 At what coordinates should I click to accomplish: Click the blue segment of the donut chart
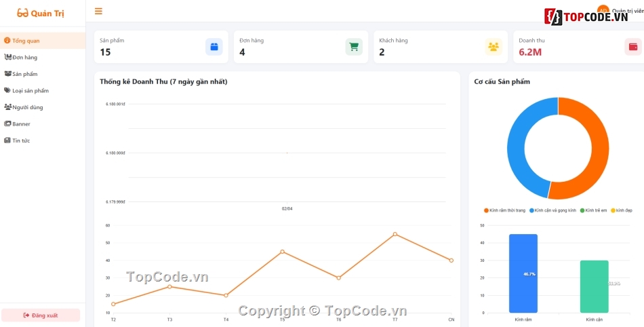pyautogui.click(x=517, y=146)
